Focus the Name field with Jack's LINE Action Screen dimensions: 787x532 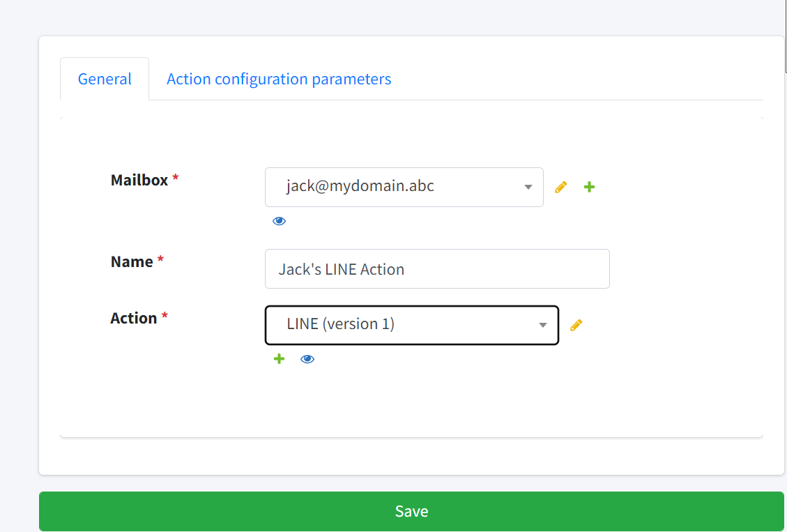click(x=437, y=269)
